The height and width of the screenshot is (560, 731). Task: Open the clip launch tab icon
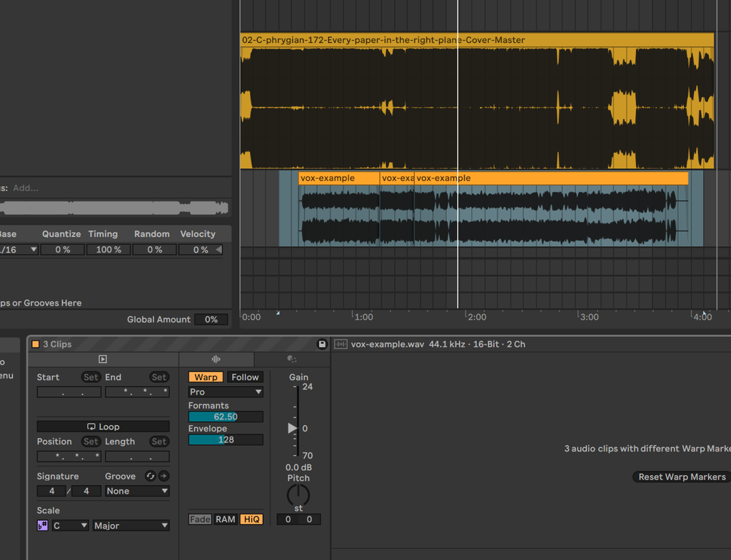point(103,360)
